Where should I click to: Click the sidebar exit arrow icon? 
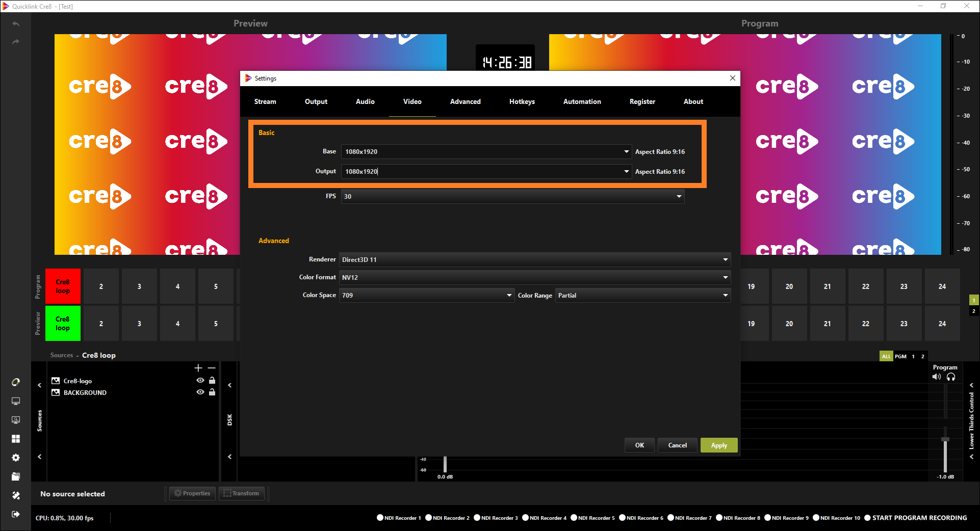16,514
